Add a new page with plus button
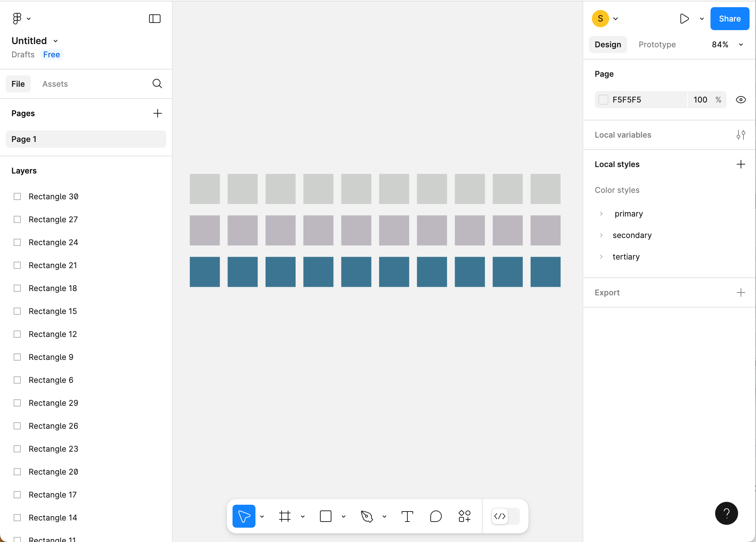Viewport: 756px width, 542px height. (158, 113)
